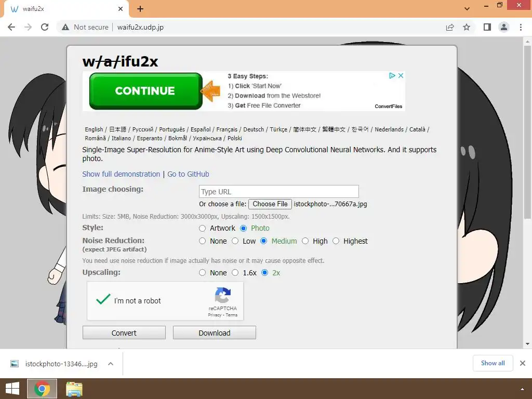The image size is (532, 399).
Task: Switch language to Deutsch
Action: click(254, 129)
